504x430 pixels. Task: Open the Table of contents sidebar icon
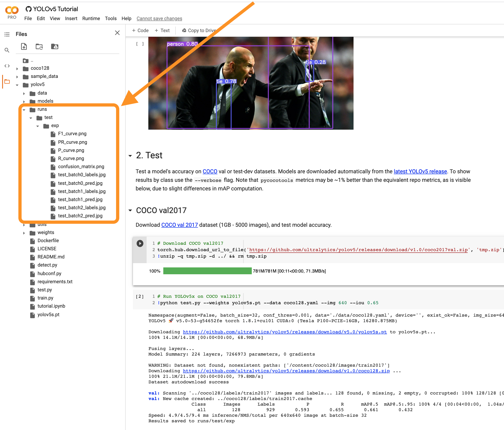coord(7,34)
